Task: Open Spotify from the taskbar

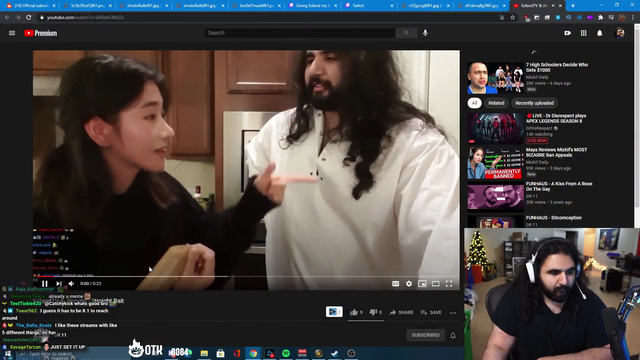Action: (x=286, y=353)
